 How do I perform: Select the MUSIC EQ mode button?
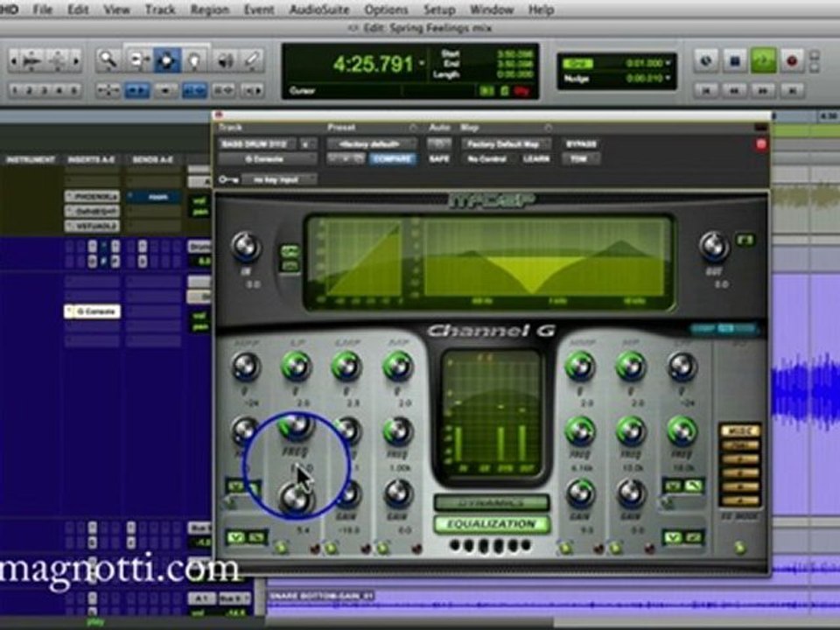[x=740, y=431]
